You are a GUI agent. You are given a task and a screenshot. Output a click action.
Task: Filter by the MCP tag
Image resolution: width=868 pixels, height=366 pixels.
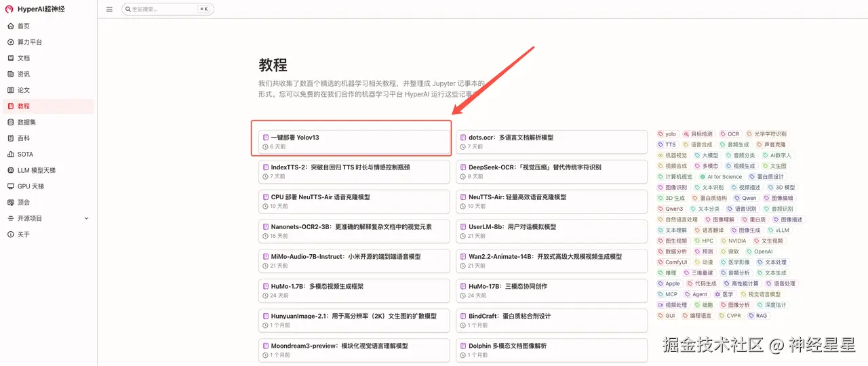(668, 295)
